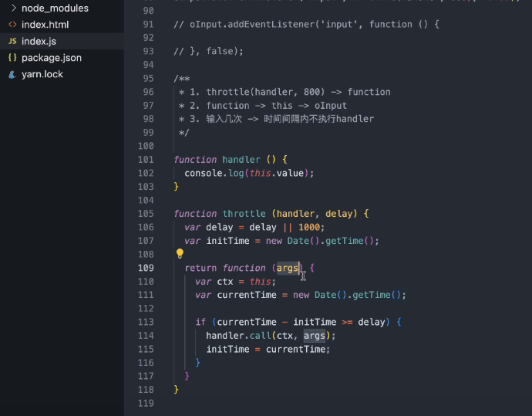
Task: Click closing blue brace on line 116
Action: click(198, 363)
